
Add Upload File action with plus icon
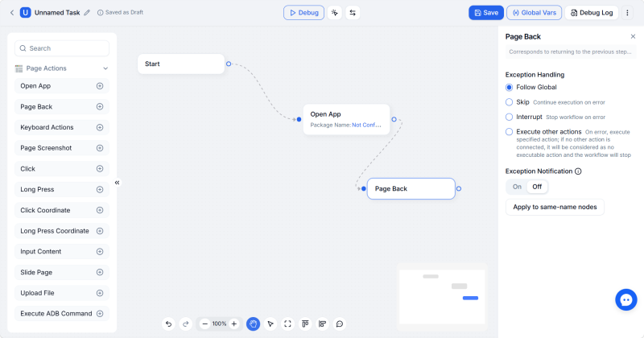point(100,293)
